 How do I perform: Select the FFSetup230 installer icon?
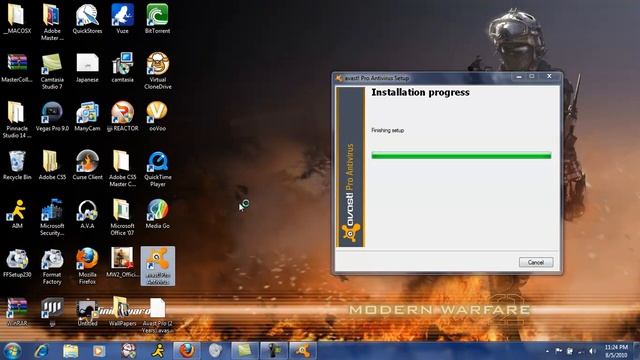(17, 262)
